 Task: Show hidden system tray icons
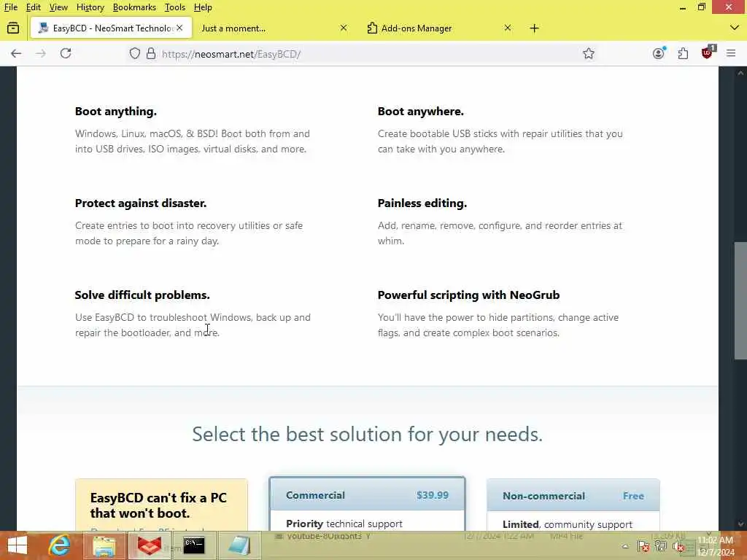[625, 547]
